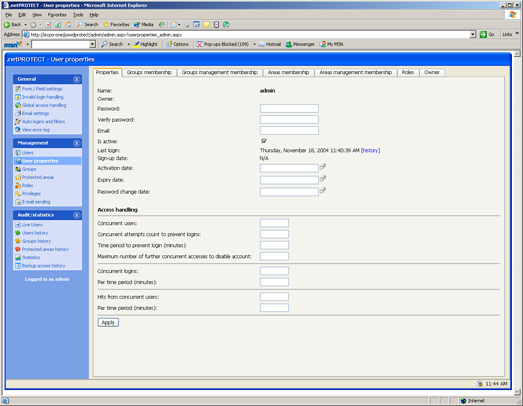The image size is (523, 406).
Task: Click Options on MSN toolbar
Action: [x=178, y=44]
